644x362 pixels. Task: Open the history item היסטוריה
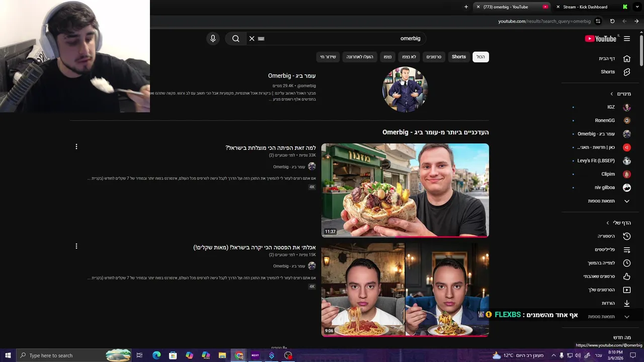pos(615,236)
